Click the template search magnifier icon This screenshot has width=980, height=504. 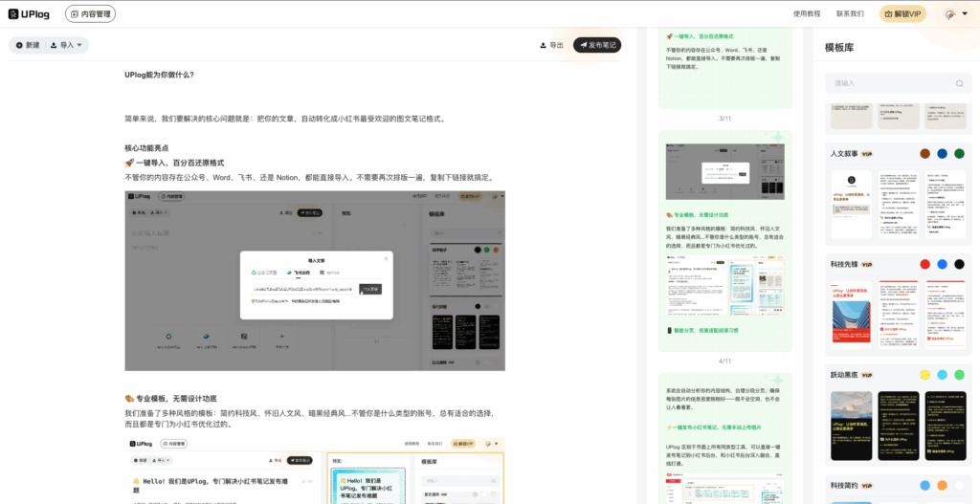[959, 83]
